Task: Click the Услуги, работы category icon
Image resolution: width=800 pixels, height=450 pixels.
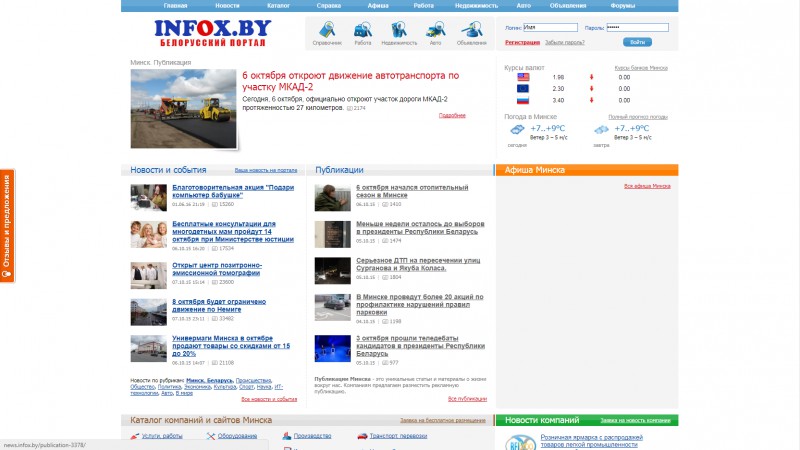Action: tap(135, 436)
